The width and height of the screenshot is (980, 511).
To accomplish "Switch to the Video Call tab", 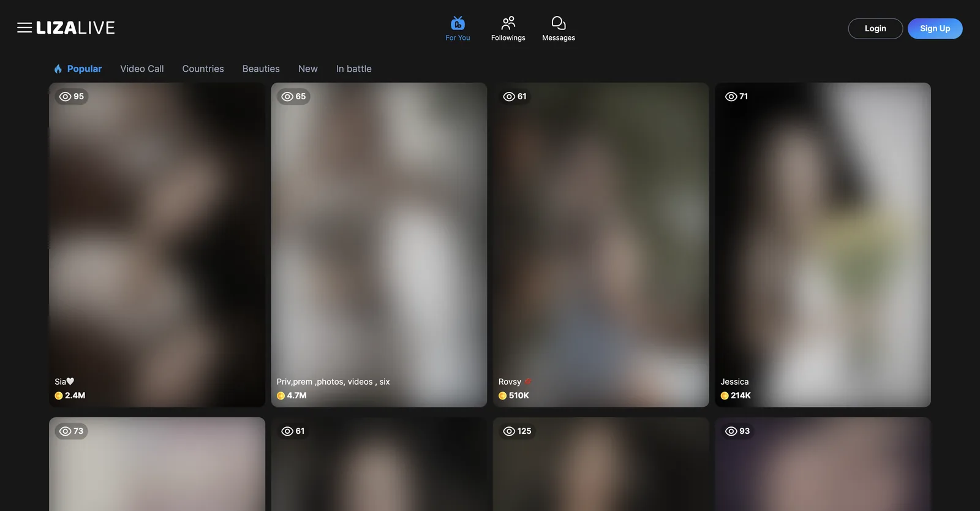I will click(x=142, y=69).
